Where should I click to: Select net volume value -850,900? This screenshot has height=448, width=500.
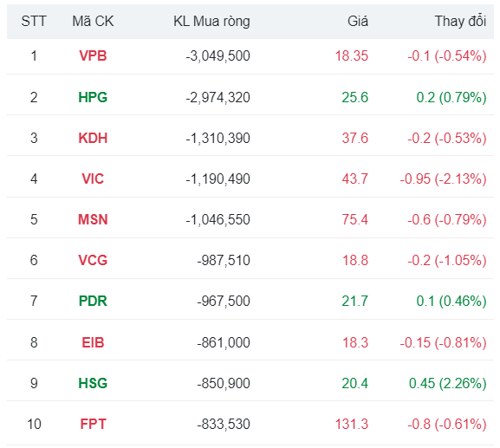224,383
